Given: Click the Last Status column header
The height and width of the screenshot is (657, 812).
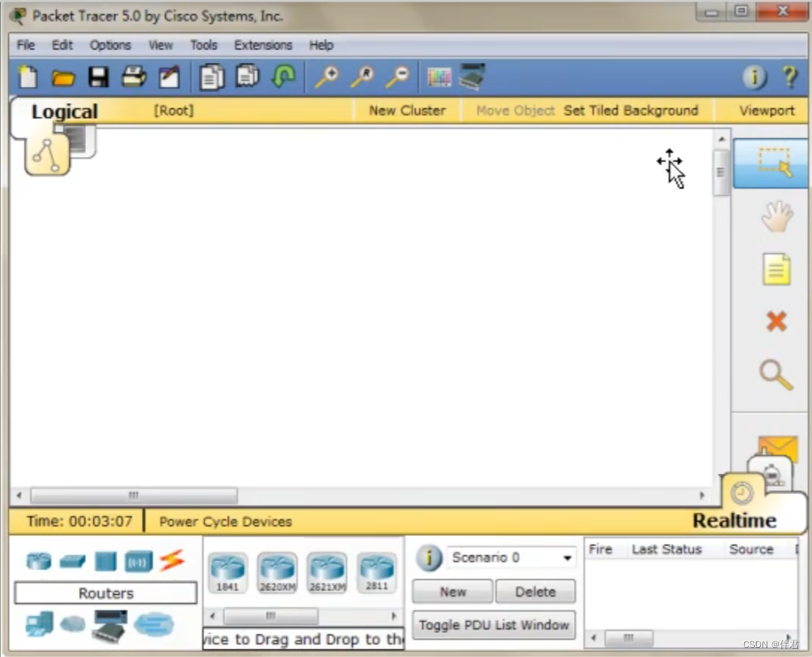Looking at the screenshot, I should point(666,550).
